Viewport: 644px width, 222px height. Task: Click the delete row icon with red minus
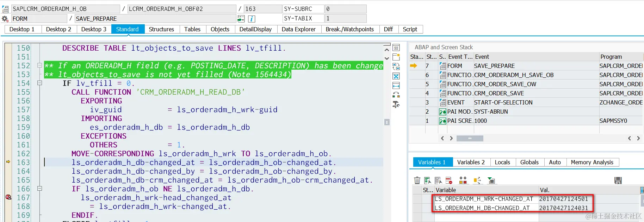pos(449,180)
